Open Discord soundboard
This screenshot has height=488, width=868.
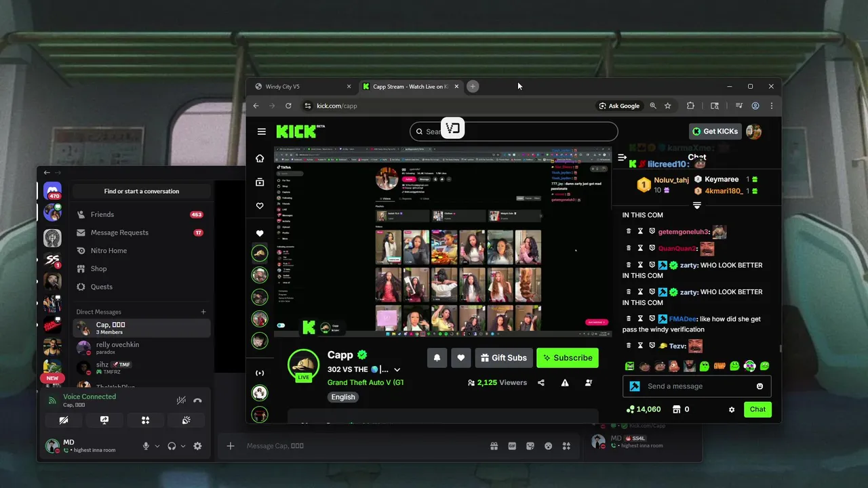[x=186, y=420]
